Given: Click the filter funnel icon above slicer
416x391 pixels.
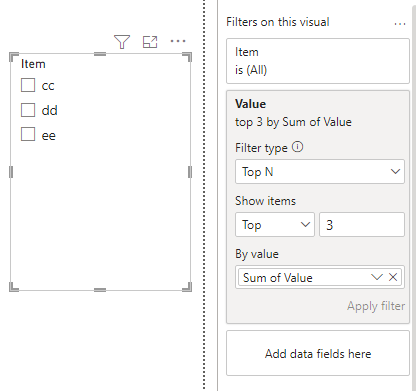Looking at the screenshot, I should coord(122,42).
